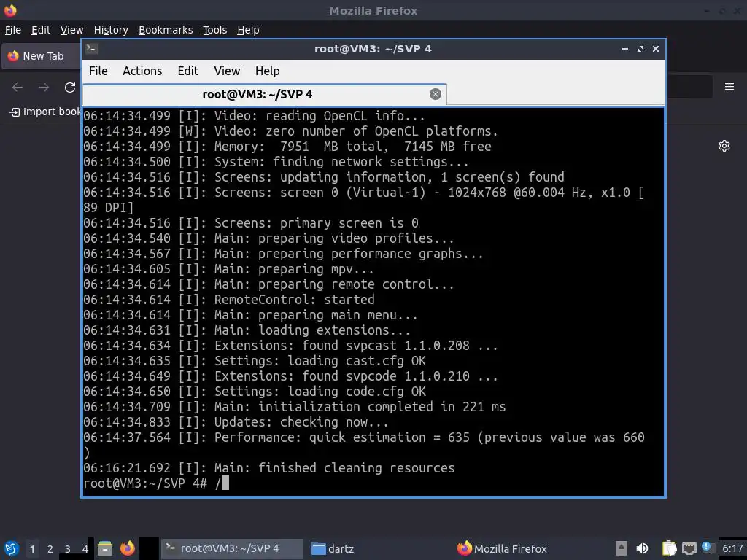
Task: Select the root@VM3: ~/SVP 4 terminal tab
Action: 264,94
